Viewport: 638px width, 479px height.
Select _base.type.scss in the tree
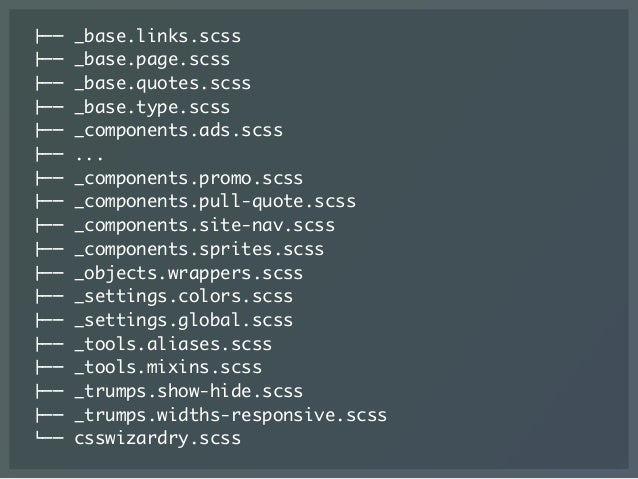point(153,107)
